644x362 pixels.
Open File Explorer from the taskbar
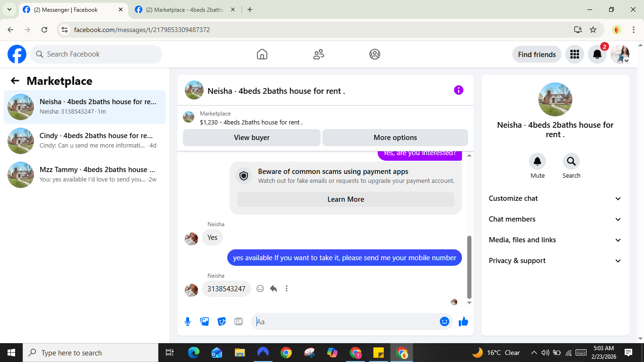tap(240, 353)
